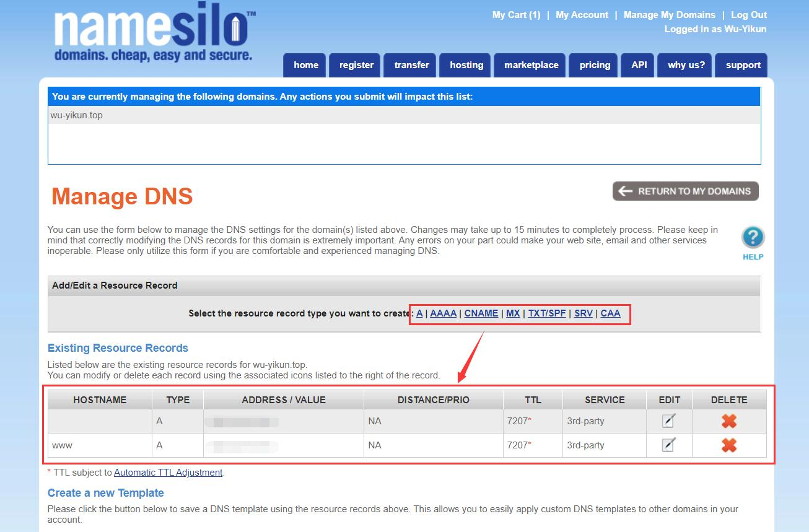This screenshot has height=532, width=809.
Task: Click the TTL column header
Action: point(533,400)
